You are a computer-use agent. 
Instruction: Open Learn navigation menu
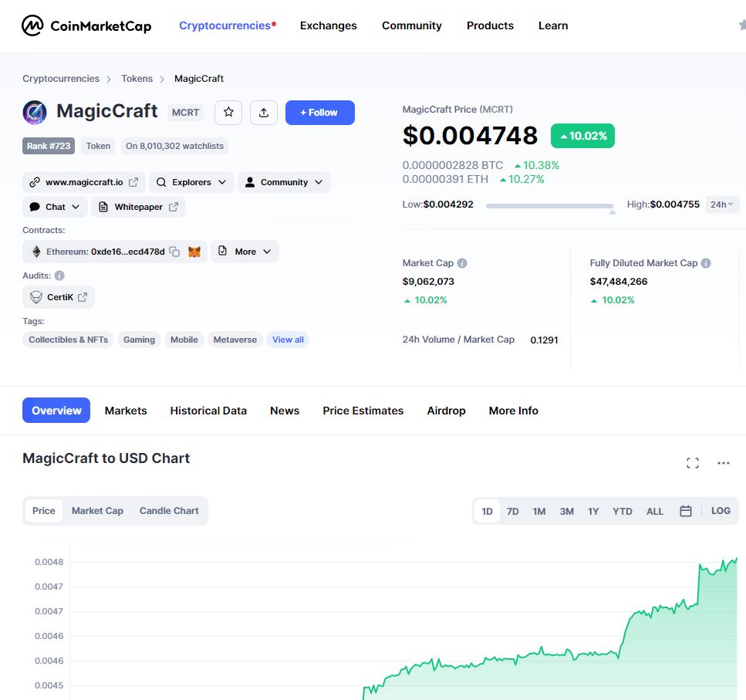point(553,25)
